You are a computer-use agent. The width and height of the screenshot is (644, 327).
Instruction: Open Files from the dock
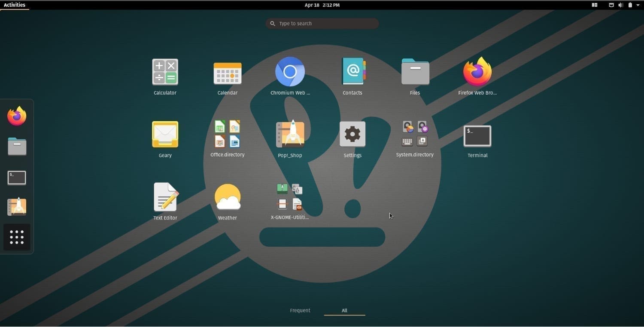[16, 147]
